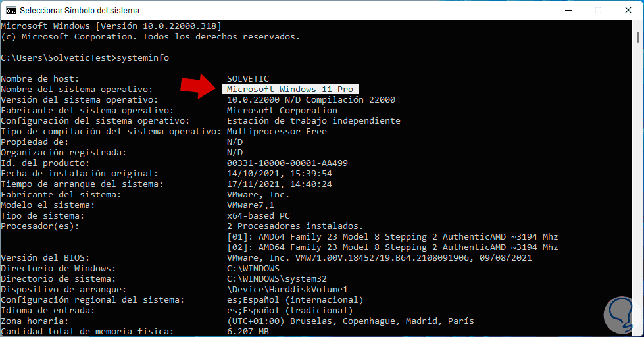Close the Símbolo del sistema window
This screenshot has width=644, height=337.
pos(628,10)
